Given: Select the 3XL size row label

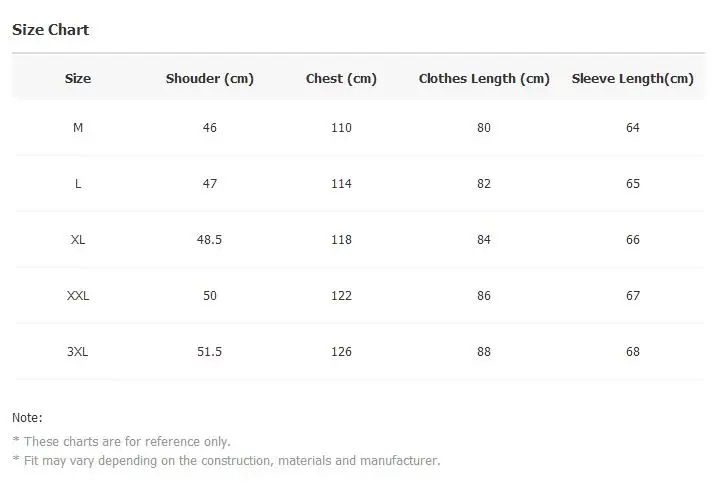Looking at the screenshot, I should pyautogui.click(x=78, y=352).
